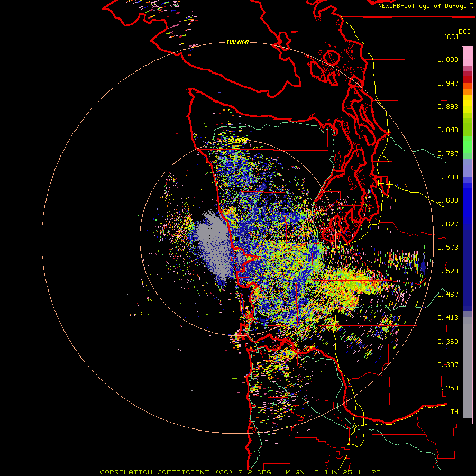Click the 0.2 DEG elevation angle text
Viewport: 476px width, 476px height.
tap(255, 472)
